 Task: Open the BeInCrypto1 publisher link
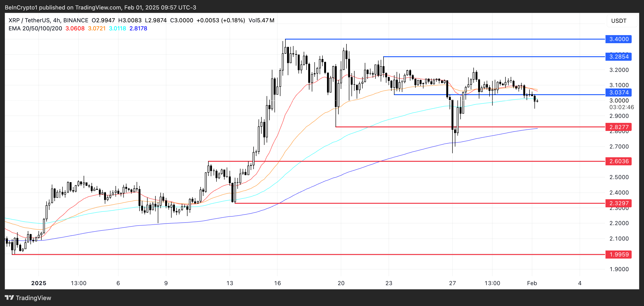(22, 7)
